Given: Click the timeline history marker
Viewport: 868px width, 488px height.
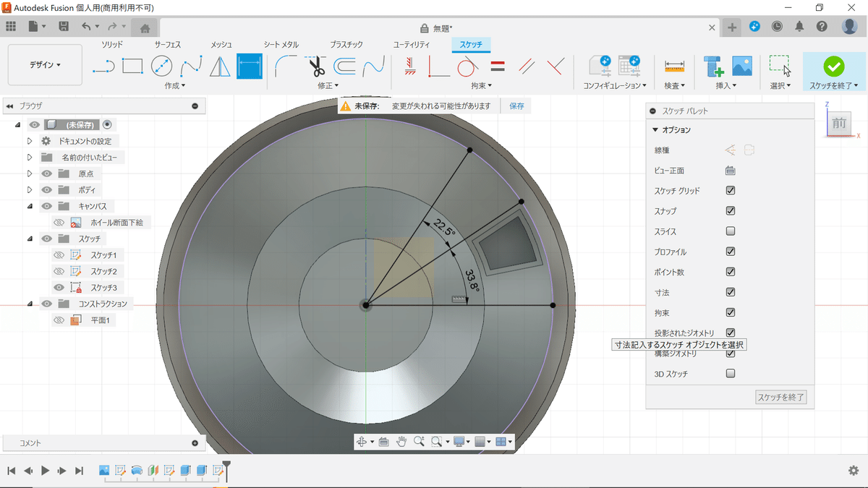Looking at the screenshot, I should point(226,466).
